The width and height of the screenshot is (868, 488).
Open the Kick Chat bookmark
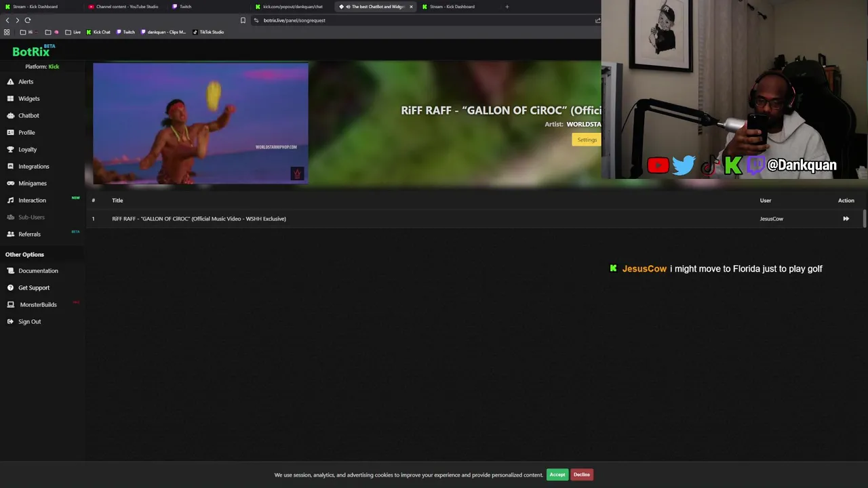coord(98,32)
